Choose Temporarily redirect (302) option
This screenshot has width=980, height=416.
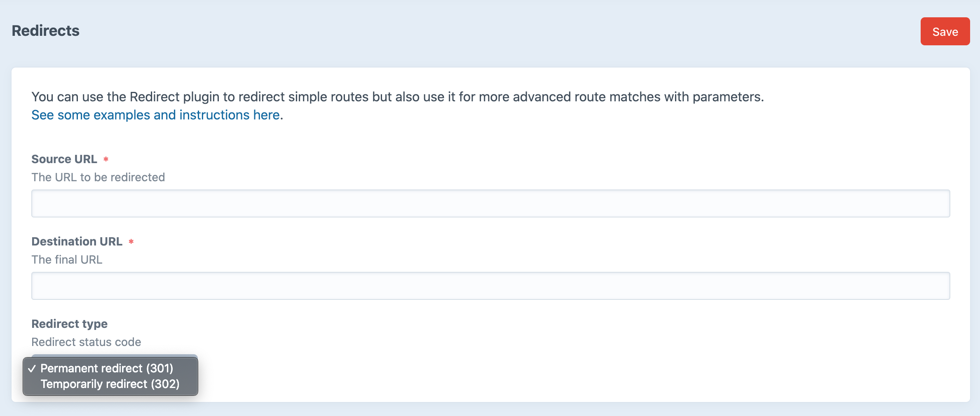(x=110, y=384)
